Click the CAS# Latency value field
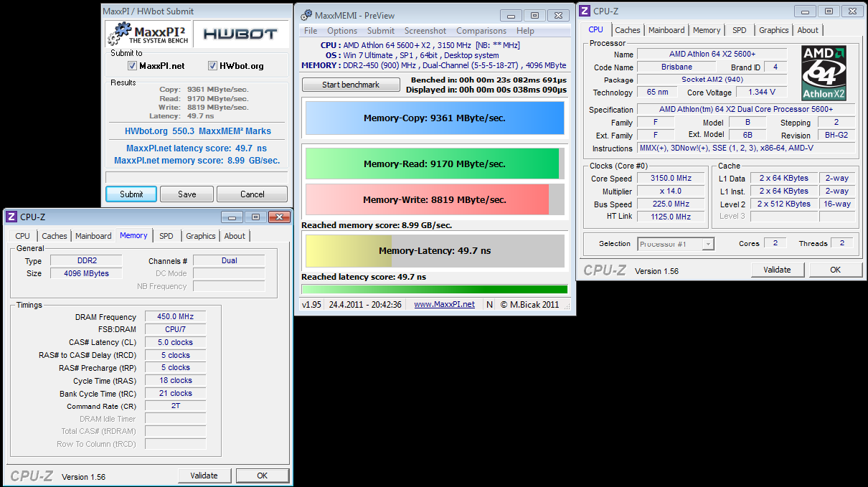The image size is (868, 487). click(175, 342)
